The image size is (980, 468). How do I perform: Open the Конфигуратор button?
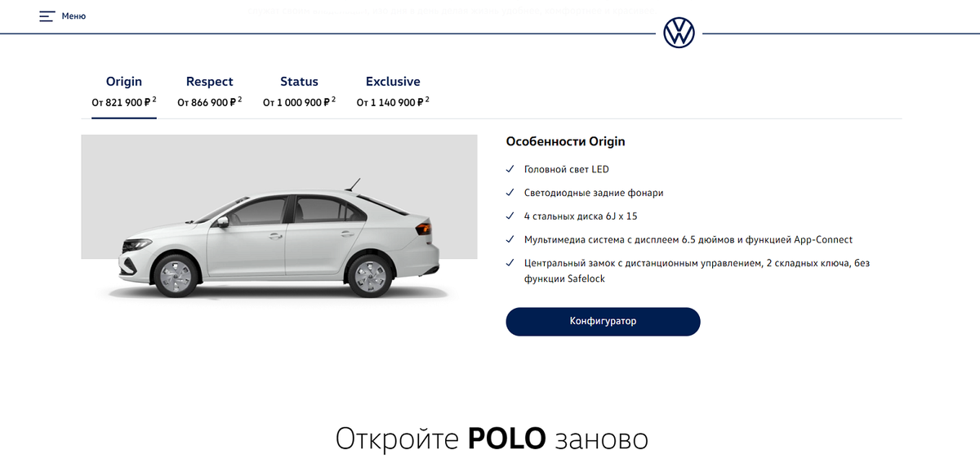[x=603, y=321]
